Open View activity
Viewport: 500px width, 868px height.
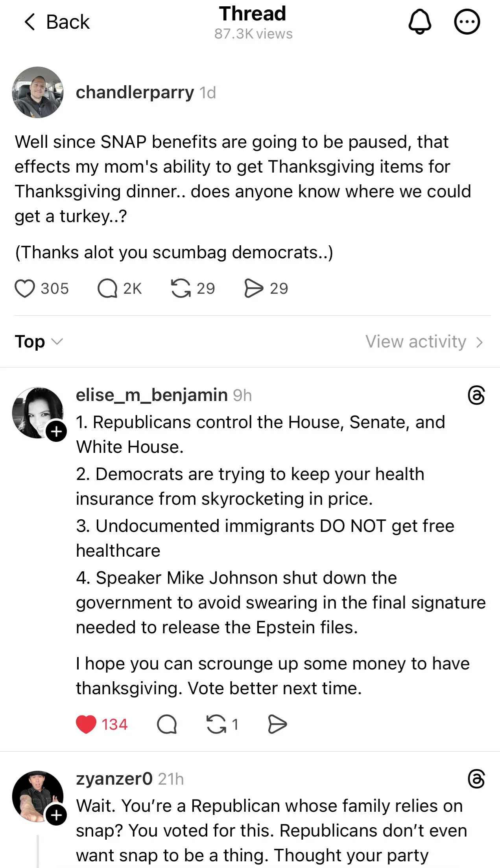tap(424, 341)
